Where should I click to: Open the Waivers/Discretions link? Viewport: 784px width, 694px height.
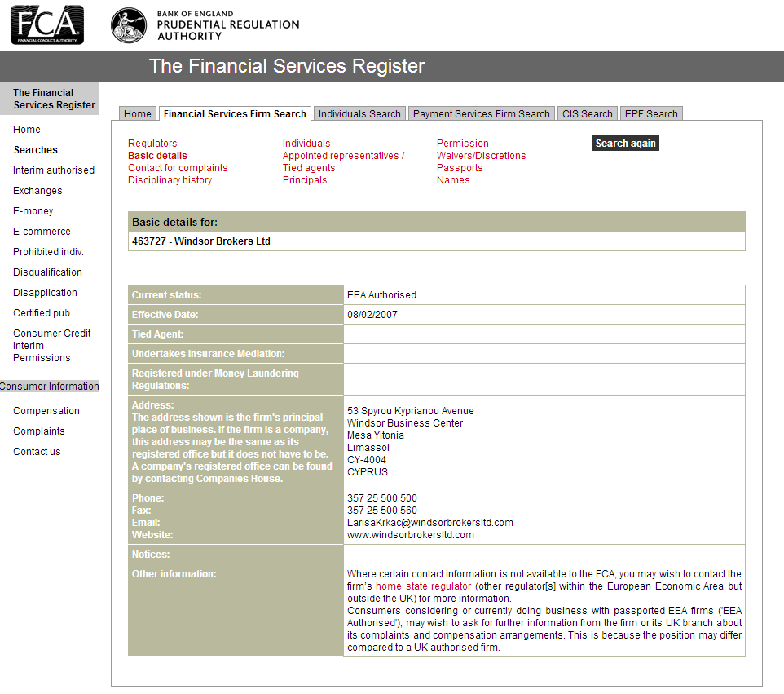481,156
